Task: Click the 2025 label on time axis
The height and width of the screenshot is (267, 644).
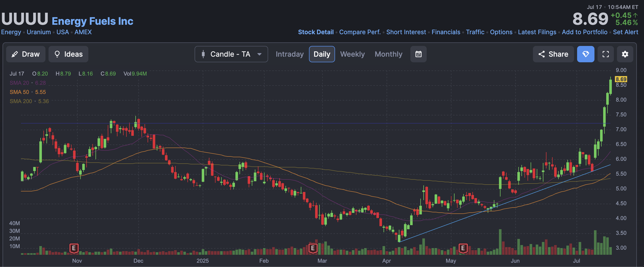Action: [x=202, y=261]
